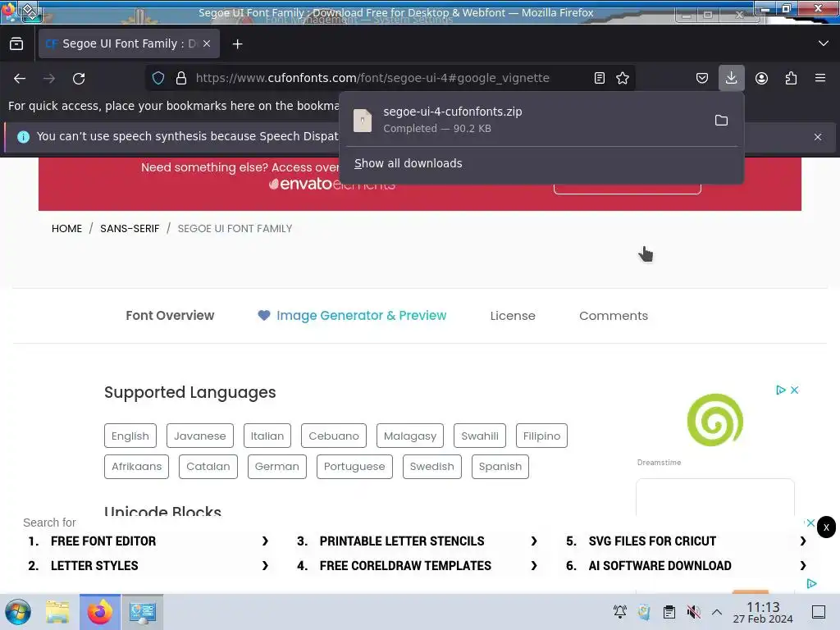The width and height of the screenshot is (840, 630).
Task: Click the Afrikaans language tag
Action: tap(137, 467)
